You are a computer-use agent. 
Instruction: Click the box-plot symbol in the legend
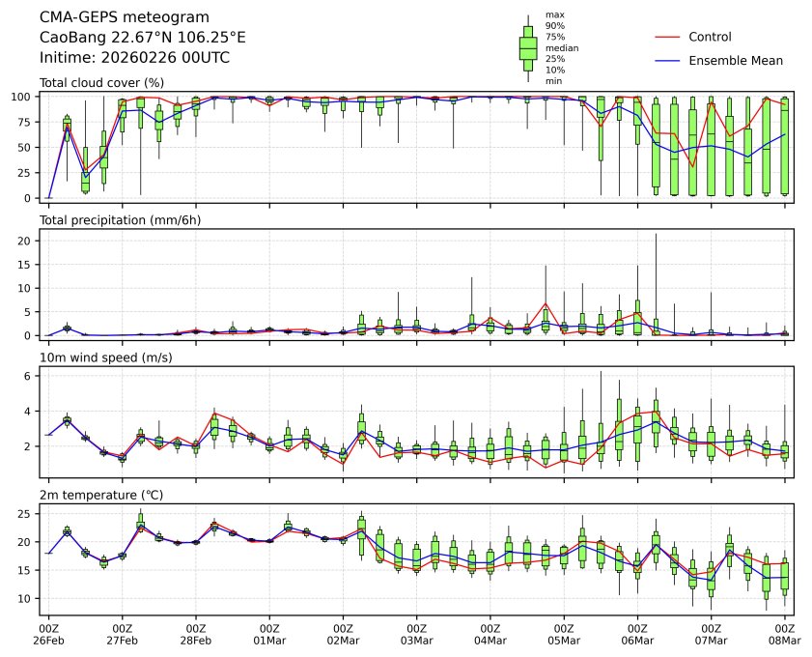[x=528, y=48]
